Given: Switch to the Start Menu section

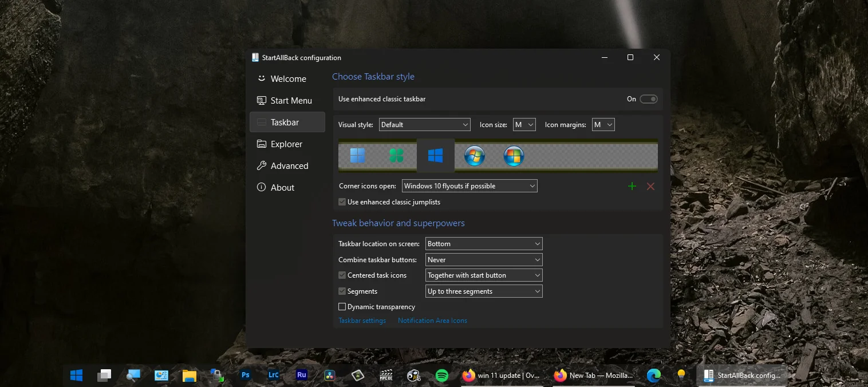Looking at the screenshot, I should pyautogui.click(x=287, y=101).
